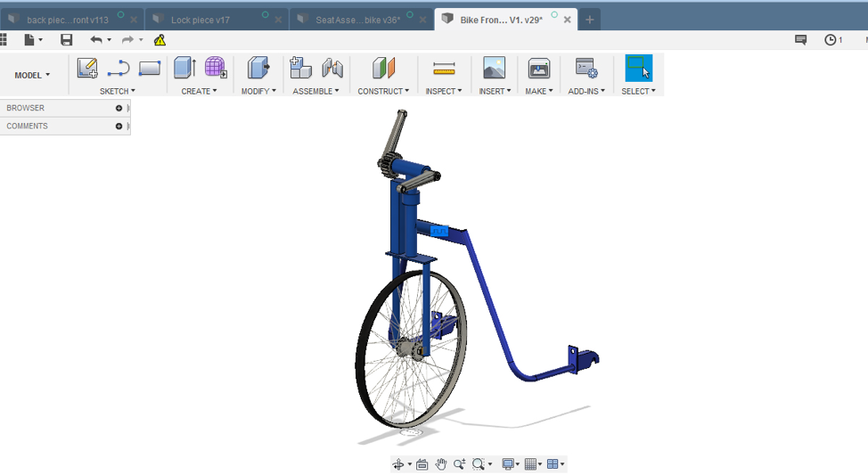Screen dimensions: 868x475
Task: Select the Create Sketch tool
Action: point(87,68)
